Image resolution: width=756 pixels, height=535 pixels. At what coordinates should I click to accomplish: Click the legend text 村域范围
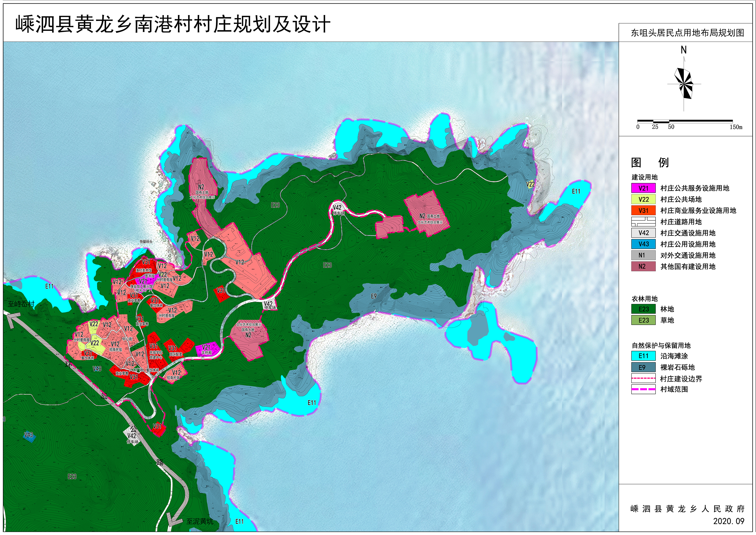click(674, 389)
